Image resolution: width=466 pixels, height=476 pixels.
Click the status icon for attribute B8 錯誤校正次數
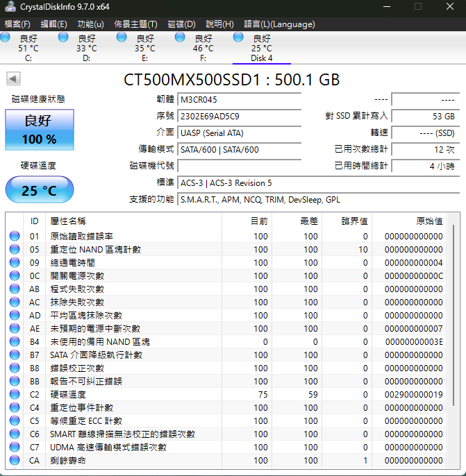(15, 368)
